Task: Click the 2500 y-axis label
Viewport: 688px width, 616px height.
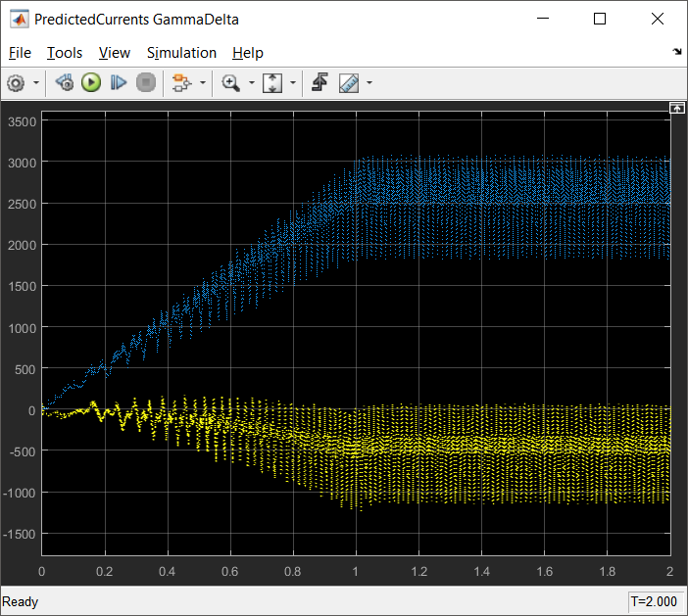Action: pyautogui.click(x=22, y=205)
